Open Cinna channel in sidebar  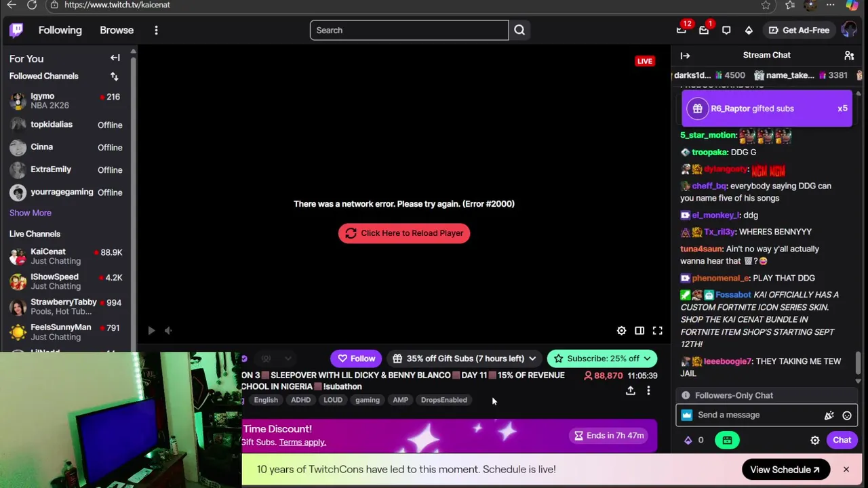coord(66,147)
